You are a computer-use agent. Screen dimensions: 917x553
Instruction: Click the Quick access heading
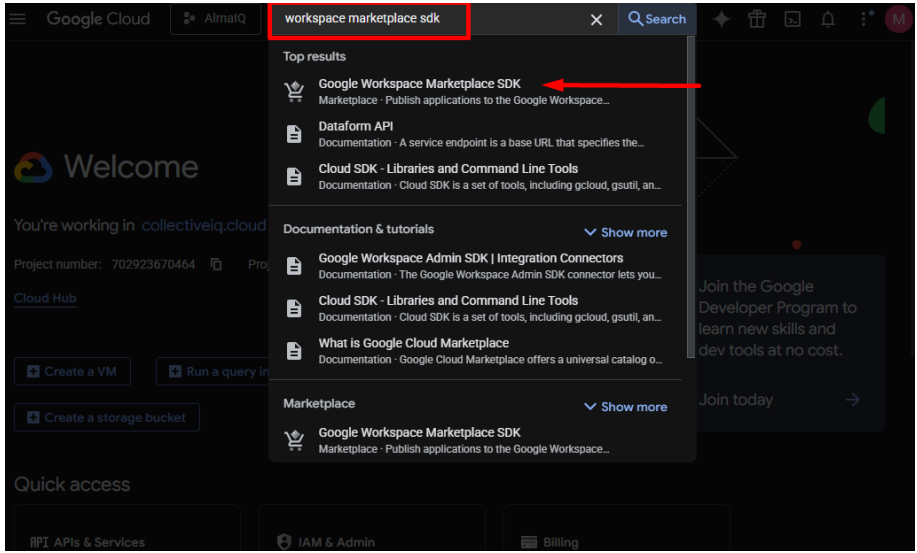click(72, 485)
